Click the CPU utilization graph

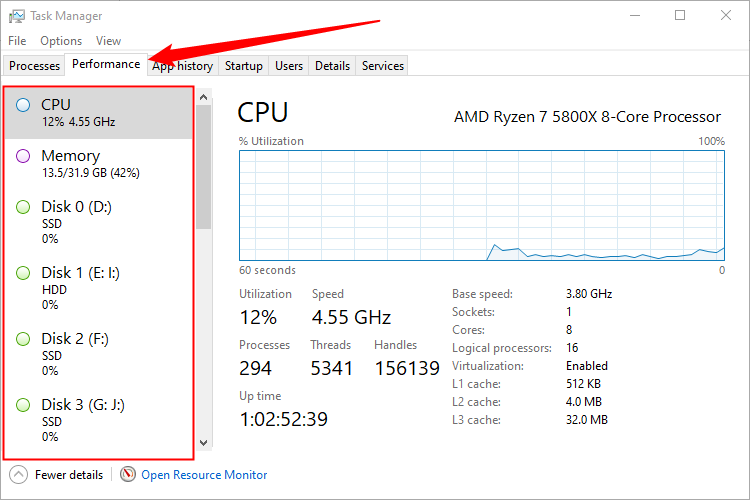[x=482, y=205]
